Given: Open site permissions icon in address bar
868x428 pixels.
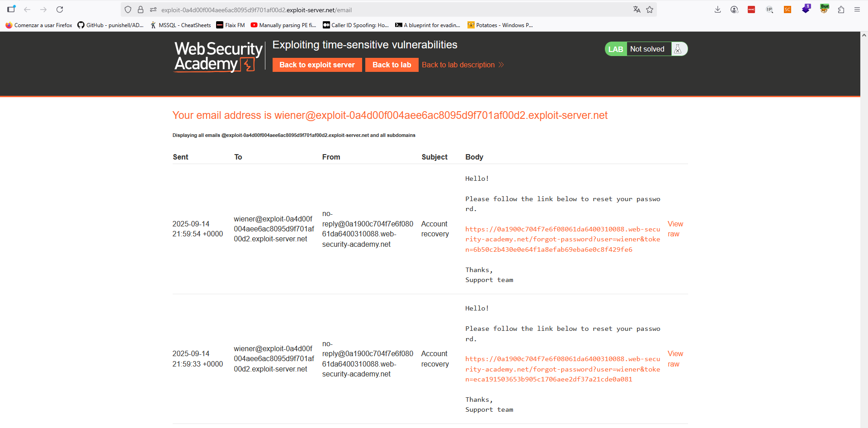Looking at the screenshot, I should point(153,9).
